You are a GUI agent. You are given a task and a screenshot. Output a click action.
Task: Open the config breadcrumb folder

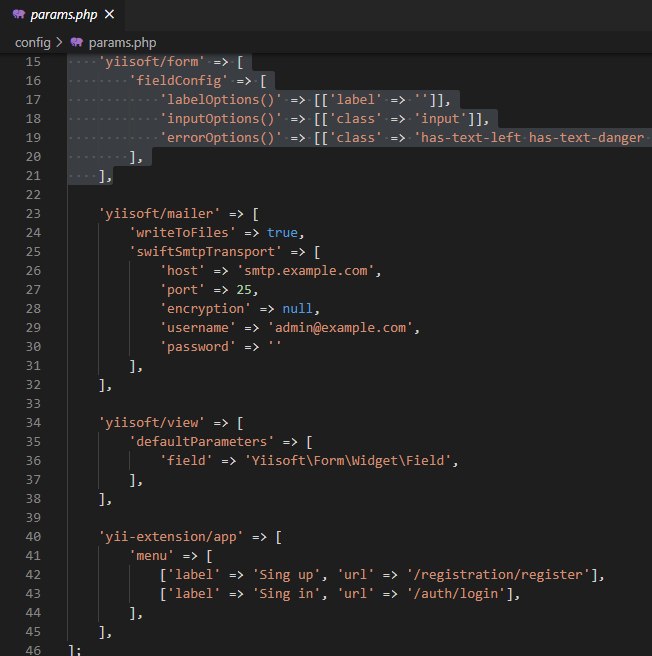tap(33, 43)
